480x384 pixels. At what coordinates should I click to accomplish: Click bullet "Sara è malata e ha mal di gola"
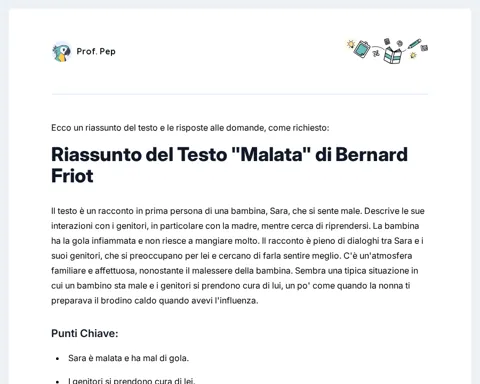coord(129,358)
